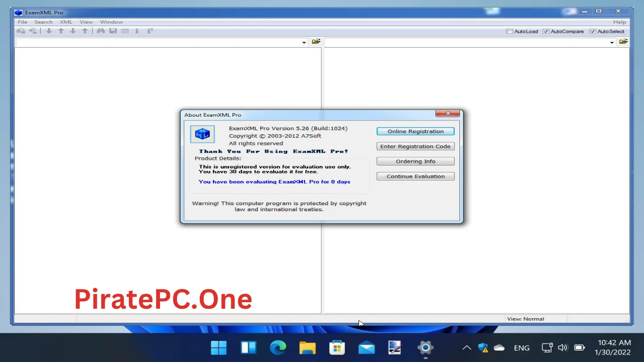Open the View menu
The image size is (644, 362).
coord(86,22)
